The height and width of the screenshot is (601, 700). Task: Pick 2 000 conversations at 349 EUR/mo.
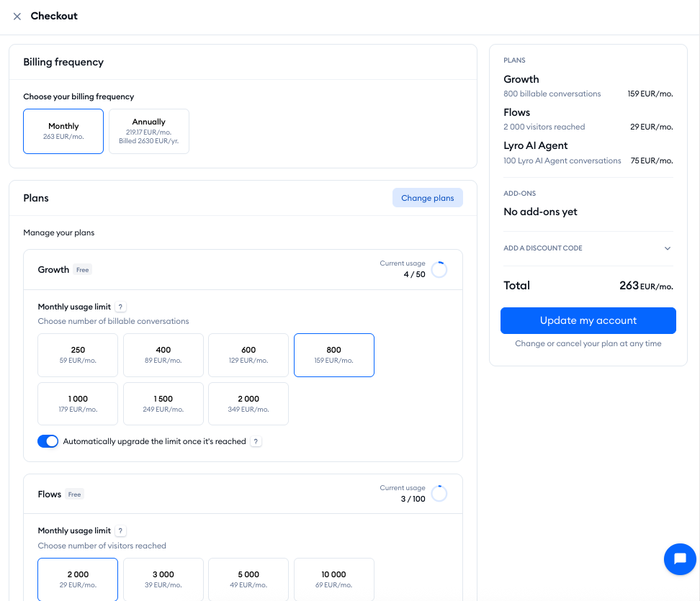(248, 404)
